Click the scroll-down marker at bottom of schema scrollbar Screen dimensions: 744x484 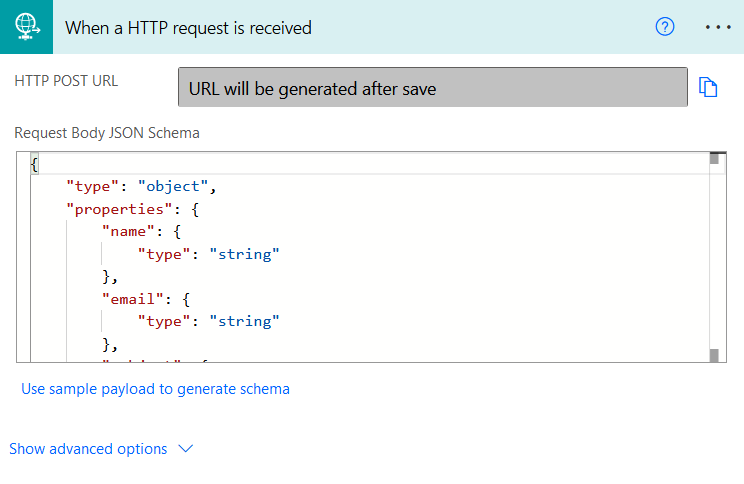click(x=714, y=355)
